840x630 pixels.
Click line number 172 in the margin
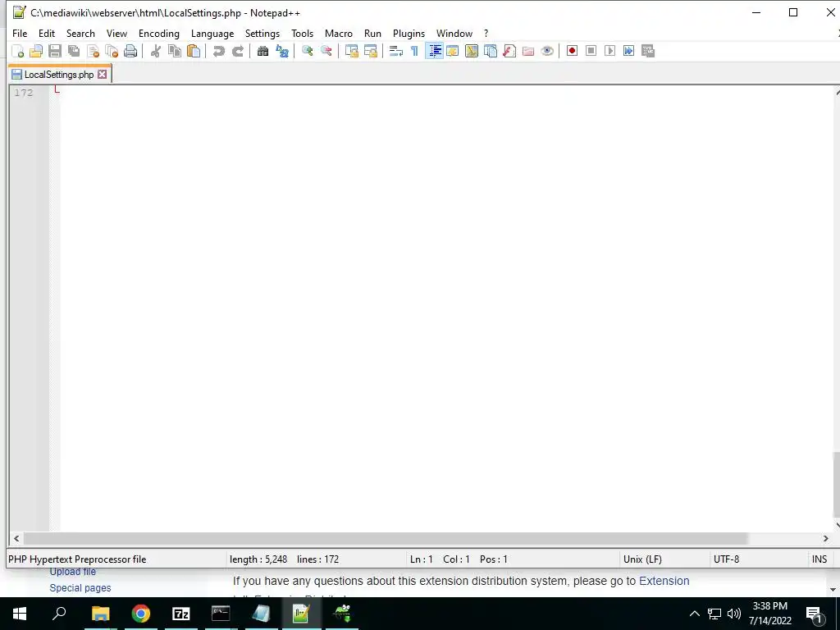24,93
